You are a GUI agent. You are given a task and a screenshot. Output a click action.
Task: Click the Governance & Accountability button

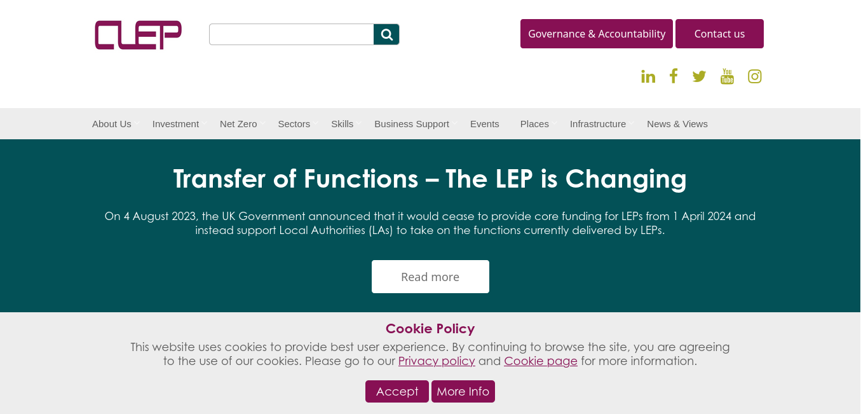click(x=597, y=34)
